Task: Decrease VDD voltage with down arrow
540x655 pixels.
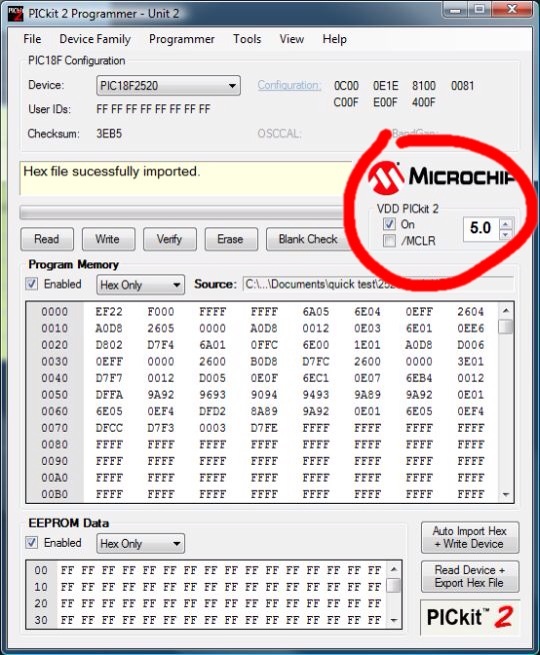Action: 506,235
